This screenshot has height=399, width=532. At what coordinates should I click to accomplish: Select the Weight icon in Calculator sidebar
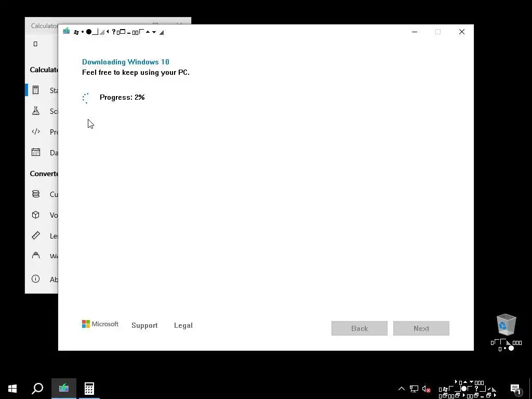(36, 256)
